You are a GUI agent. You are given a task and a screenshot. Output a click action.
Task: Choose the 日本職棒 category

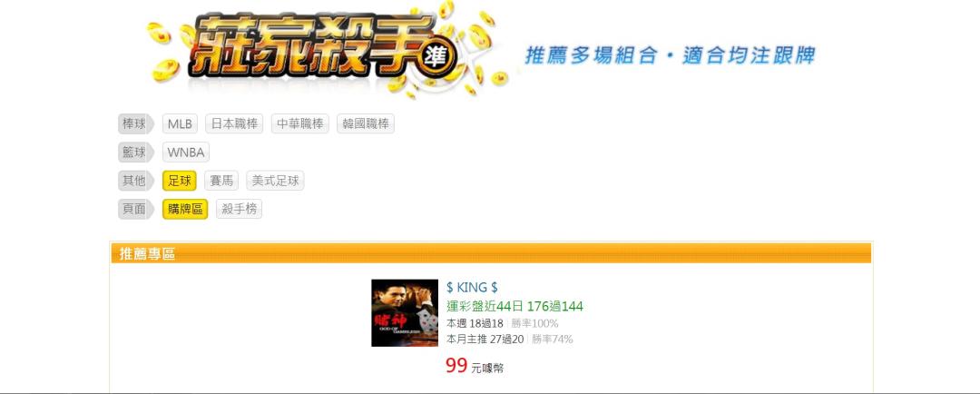click(x=234, y=123)
